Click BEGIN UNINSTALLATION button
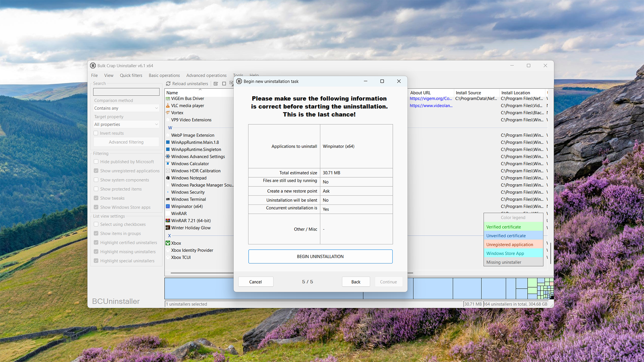The width and height of the screenshot is (644, 362). 320,256
